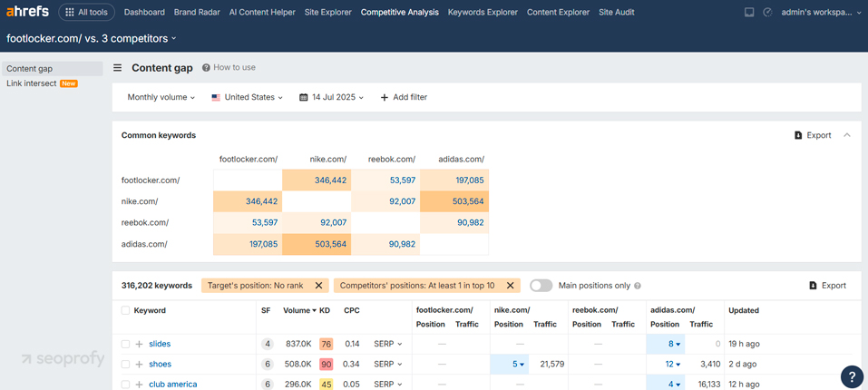The width and height of the screenshot is (868, 390).
Task: Open Competitive Analysis tab
Action: (x=400, y=12)
